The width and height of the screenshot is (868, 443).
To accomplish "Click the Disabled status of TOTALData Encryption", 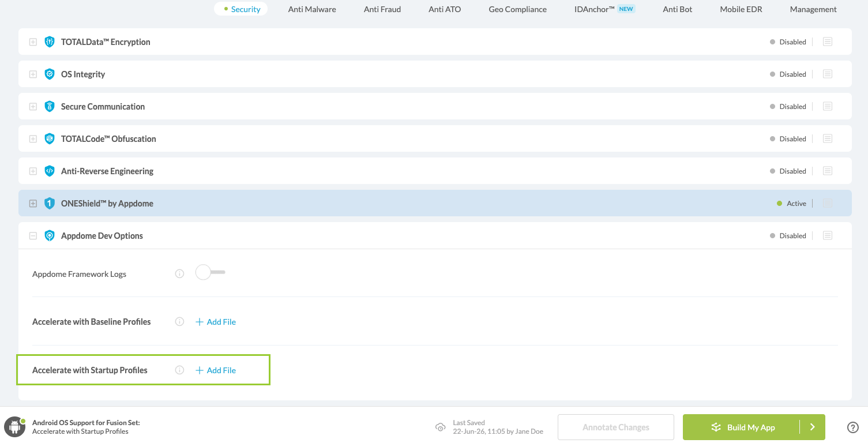I will (788, 42).
